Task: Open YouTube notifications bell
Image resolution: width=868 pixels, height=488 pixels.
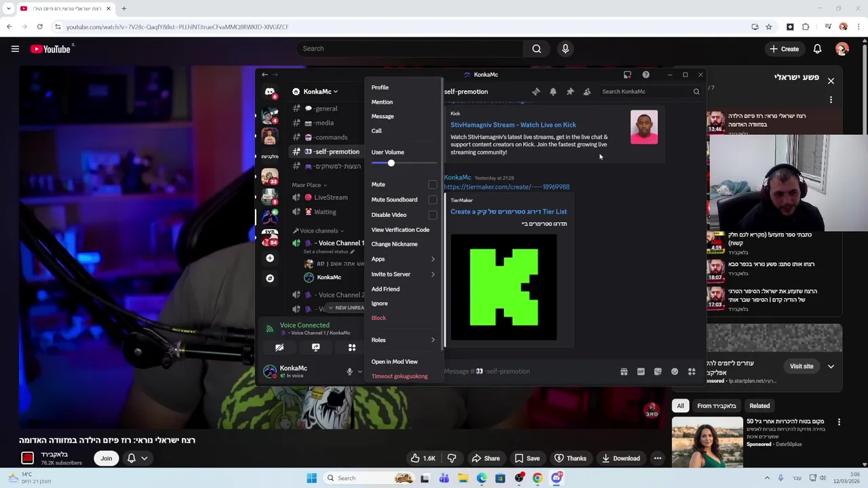Action: coord(817,49)
